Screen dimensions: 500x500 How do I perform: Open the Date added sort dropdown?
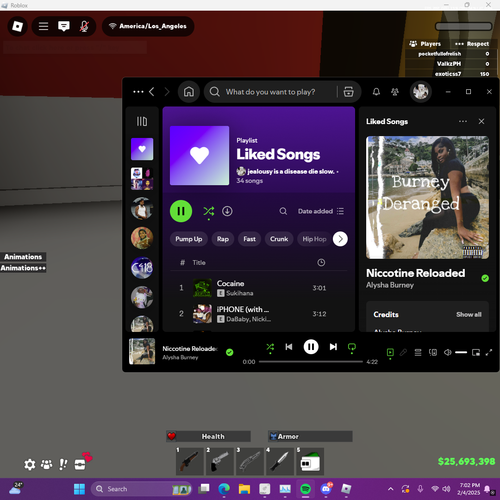point(321,211)
